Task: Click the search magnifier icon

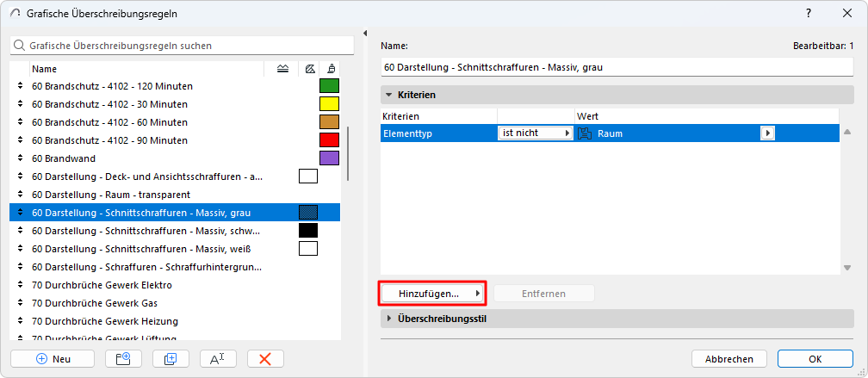Action: (19, 46)
